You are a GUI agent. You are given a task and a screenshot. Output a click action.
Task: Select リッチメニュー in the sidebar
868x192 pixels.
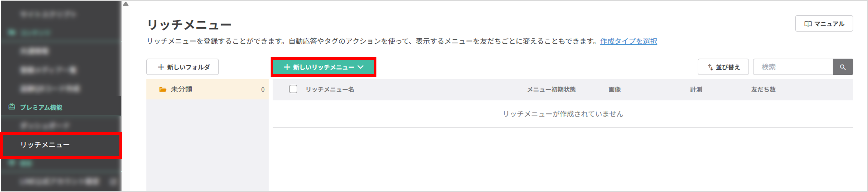coord(45,145)
